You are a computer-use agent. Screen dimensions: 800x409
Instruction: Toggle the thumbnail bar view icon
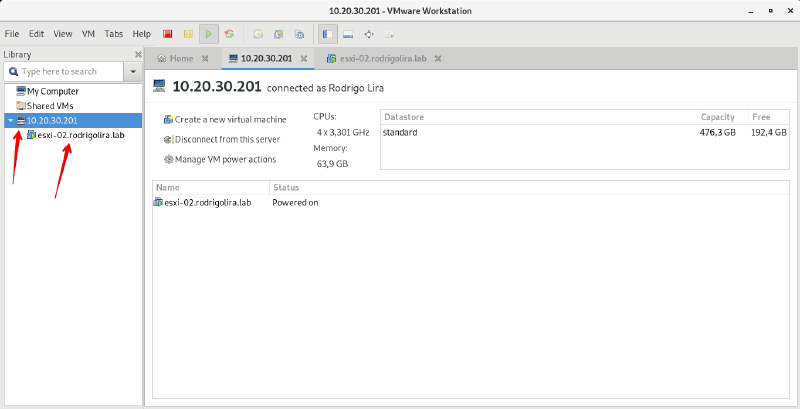tap(348, 34)
